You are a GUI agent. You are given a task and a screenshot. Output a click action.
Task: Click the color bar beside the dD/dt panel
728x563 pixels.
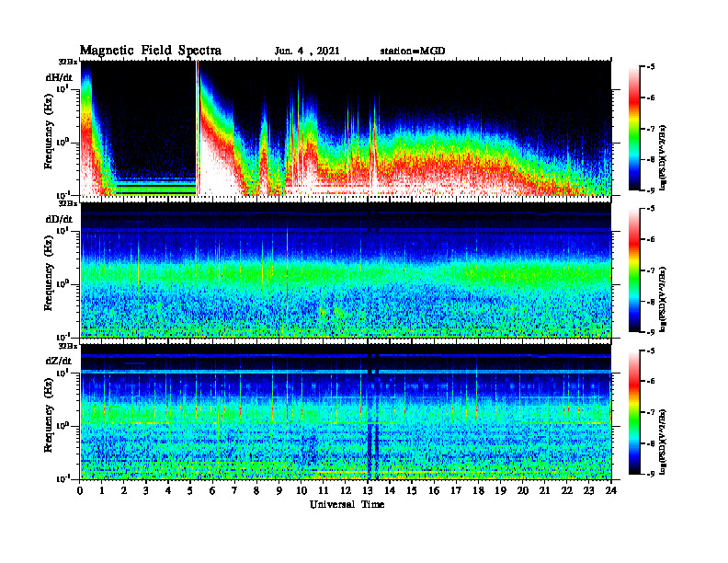coord(634,270)
